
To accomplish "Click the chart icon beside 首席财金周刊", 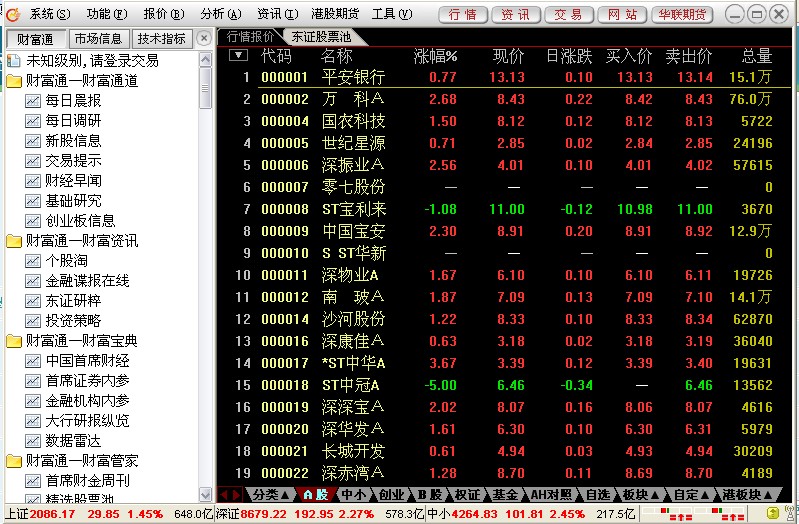I will pos(33,481).
